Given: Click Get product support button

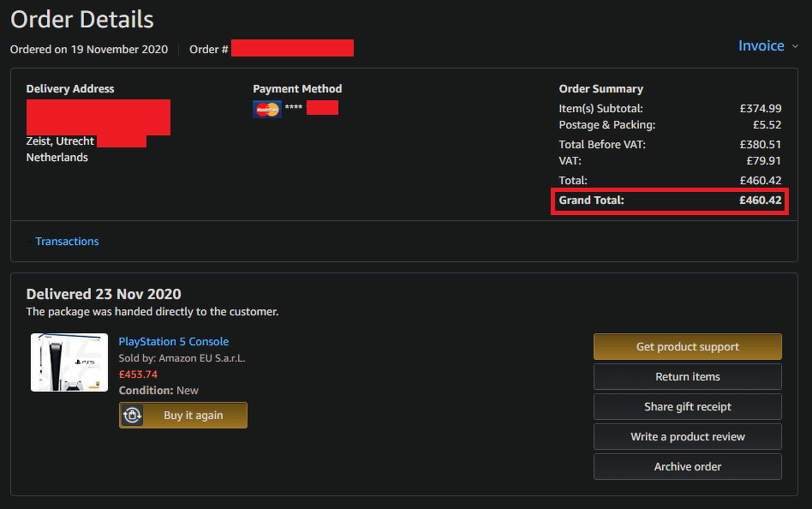Looking at the screenshot, I should tap(687, 347).
